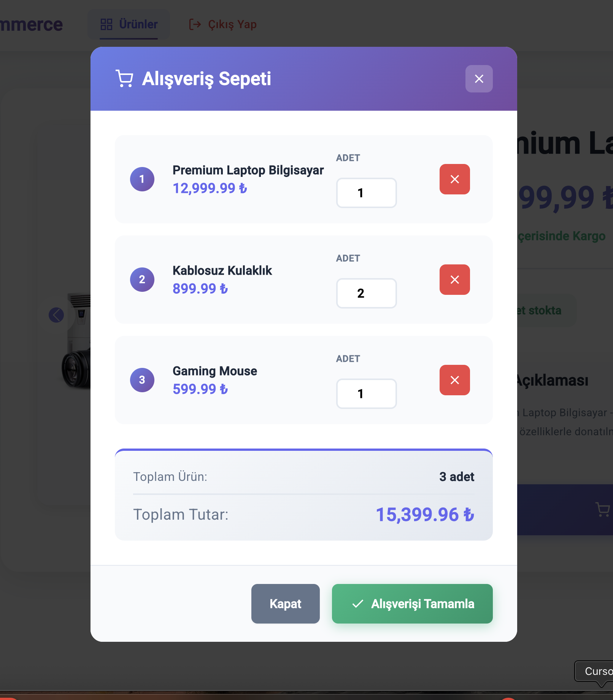
Task: Remove Premium Laptop Bilgisayar from cart
Action: click(454, 179)
